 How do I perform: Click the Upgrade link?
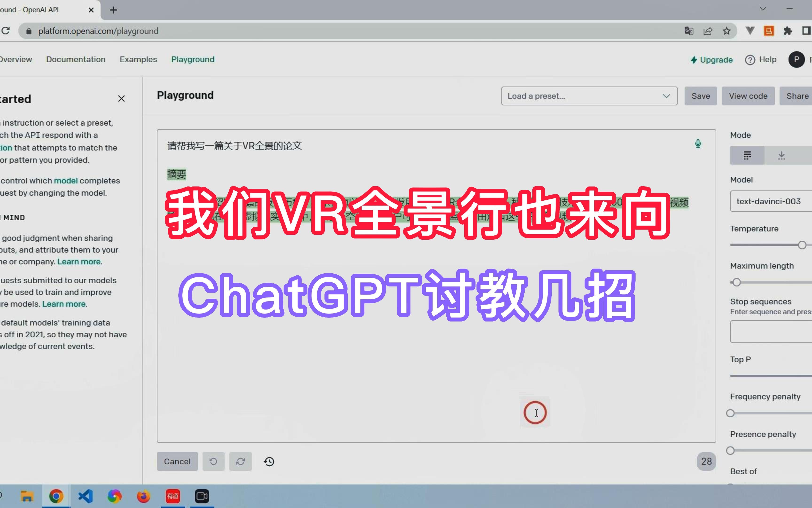coord(712,60)
